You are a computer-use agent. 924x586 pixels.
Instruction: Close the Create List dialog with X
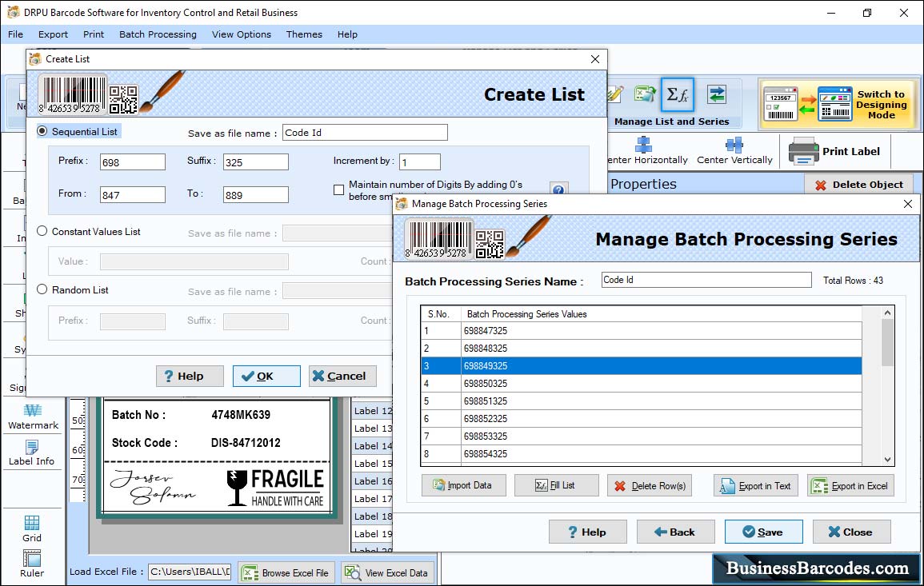(x=595, y=59)
